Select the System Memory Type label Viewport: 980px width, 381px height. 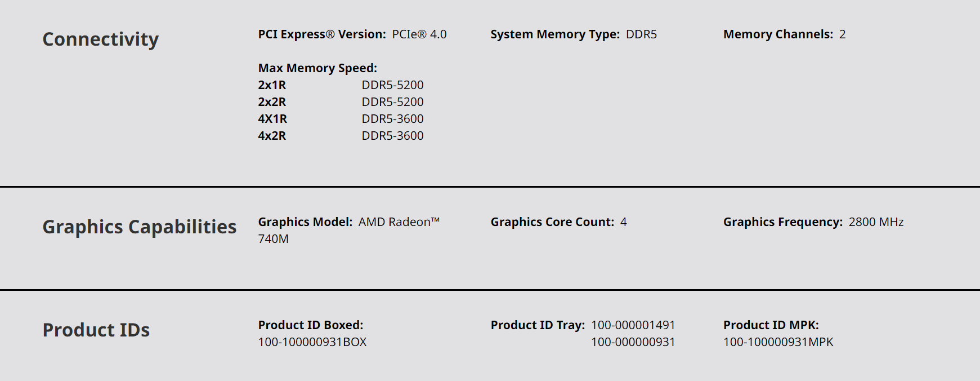[554, 34]
